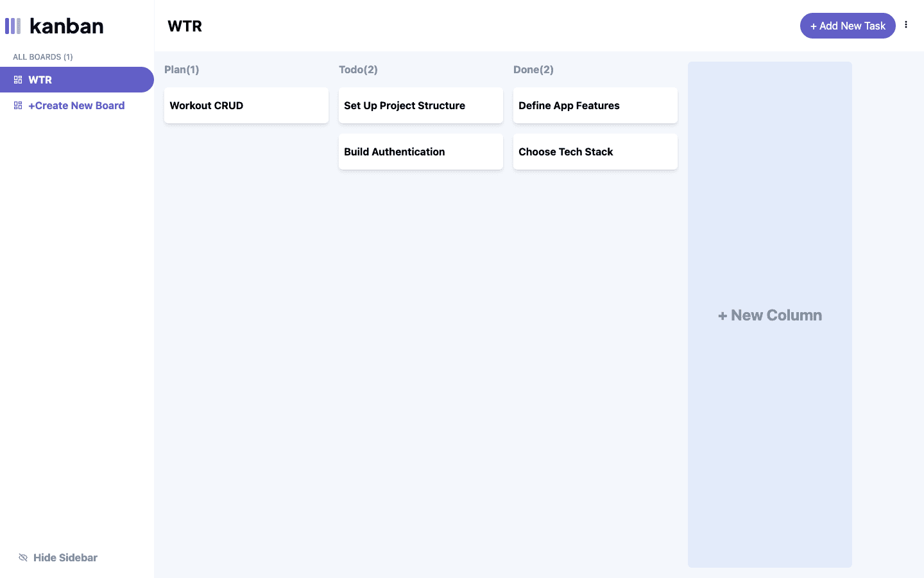
Task: Click the kanban logo bars icon
Action: pyautogui.click(x=13, y=26)
